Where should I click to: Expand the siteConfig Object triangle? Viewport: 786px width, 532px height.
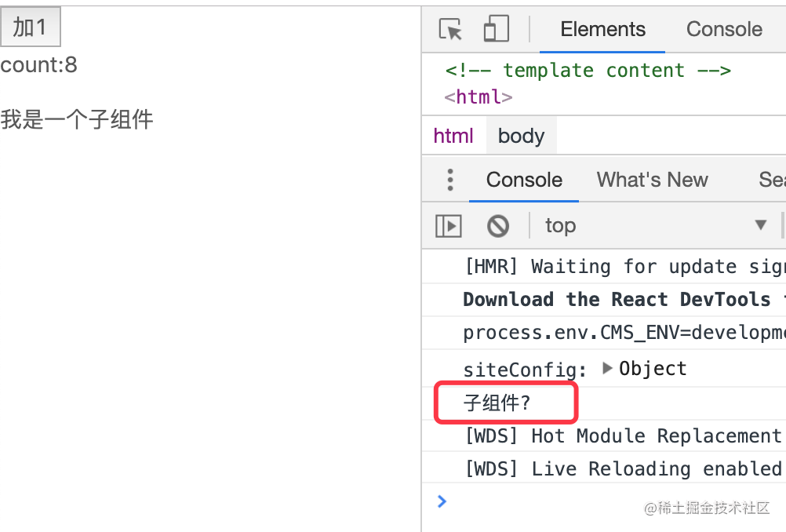point(607,368)
